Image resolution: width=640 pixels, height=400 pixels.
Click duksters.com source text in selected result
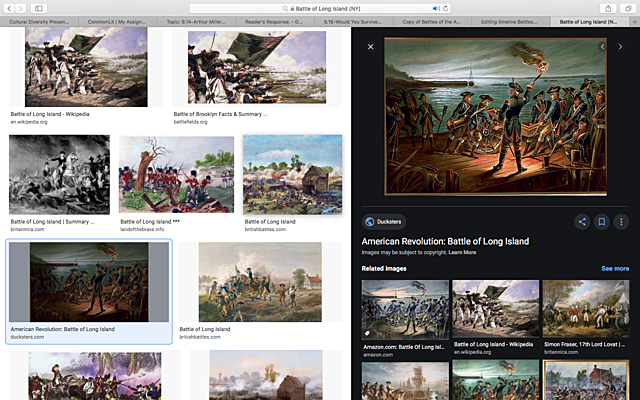coord(27,337)
